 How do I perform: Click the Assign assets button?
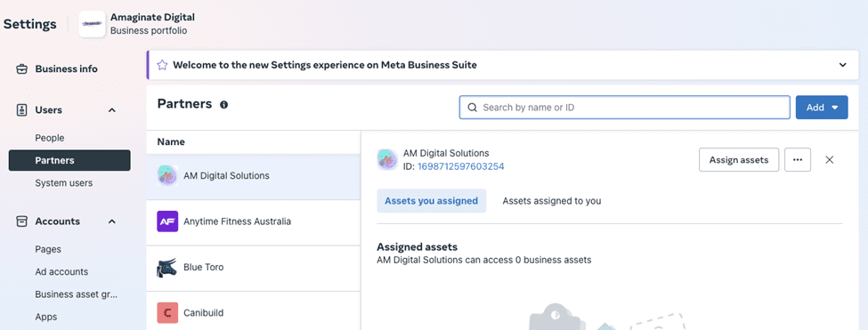(739, 160)
